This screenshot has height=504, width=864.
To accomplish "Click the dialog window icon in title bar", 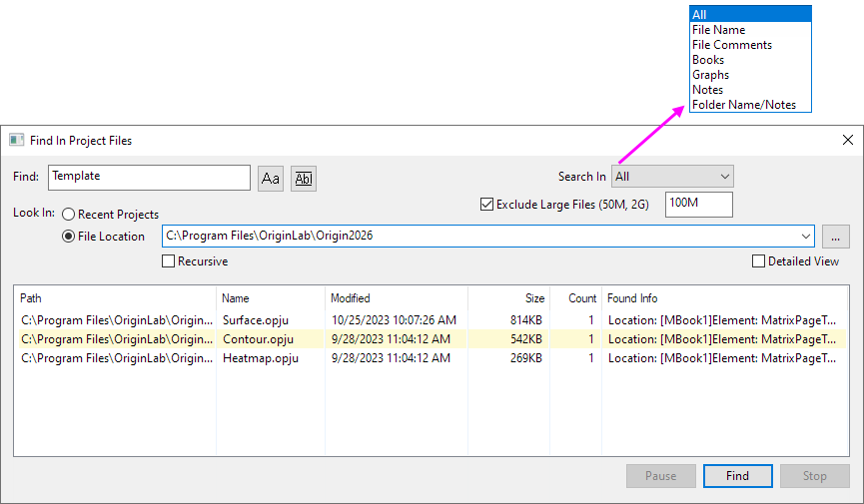I will tap(16, 141).
